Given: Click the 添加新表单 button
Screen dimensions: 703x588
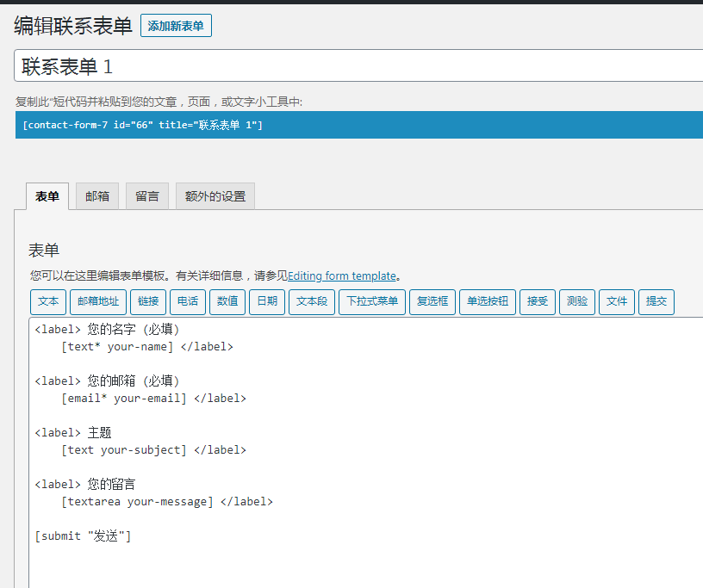Looking at the screenshot, I should coord(176,26).
